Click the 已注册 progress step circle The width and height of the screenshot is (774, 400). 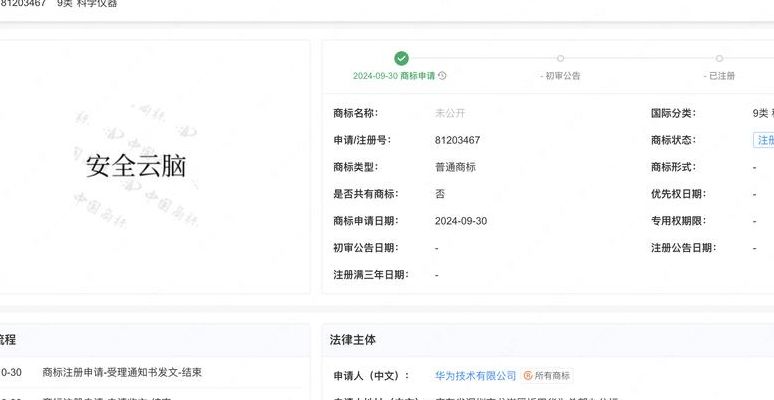[x=719, y=58]
